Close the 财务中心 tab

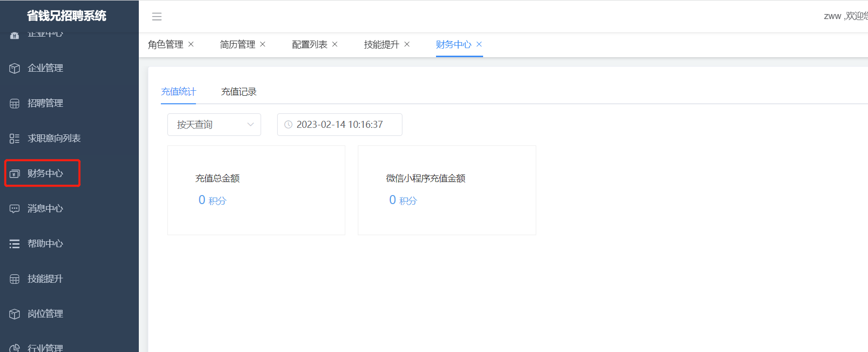coord(479,44)
